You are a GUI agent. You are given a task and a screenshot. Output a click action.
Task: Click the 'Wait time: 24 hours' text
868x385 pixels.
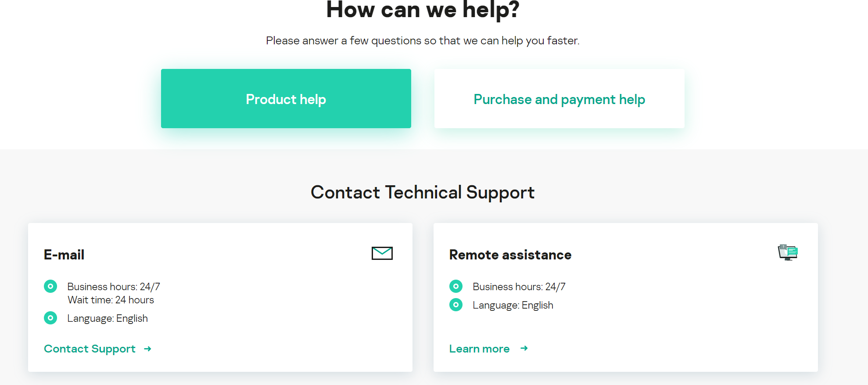point(111,300)
